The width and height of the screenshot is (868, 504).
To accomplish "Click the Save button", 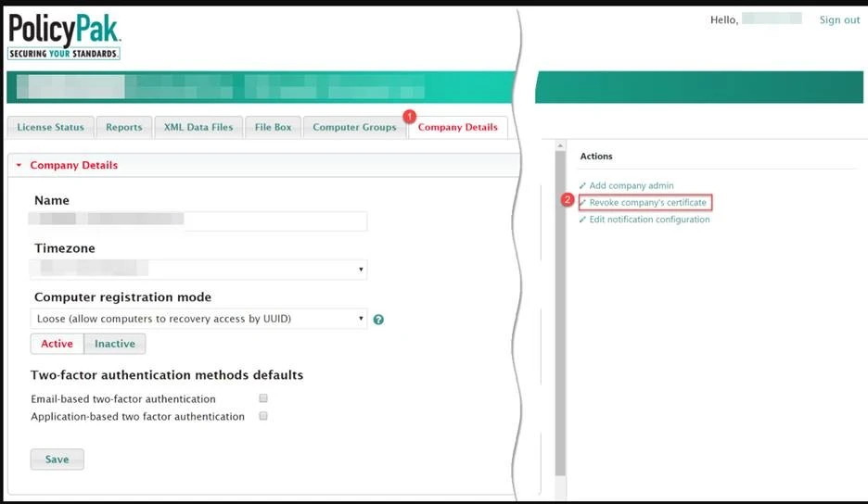I will pos(57,460).
